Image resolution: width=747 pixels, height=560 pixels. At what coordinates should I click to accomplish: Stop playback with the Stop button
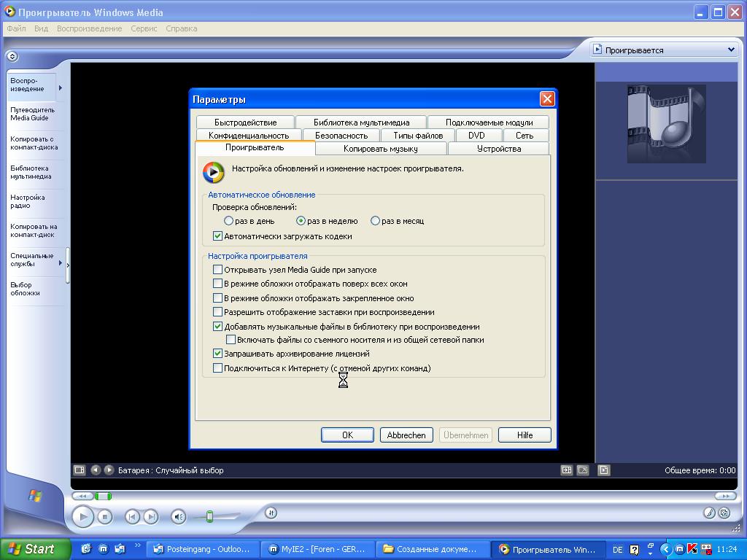pyautogui.click(x=105, y=517)
